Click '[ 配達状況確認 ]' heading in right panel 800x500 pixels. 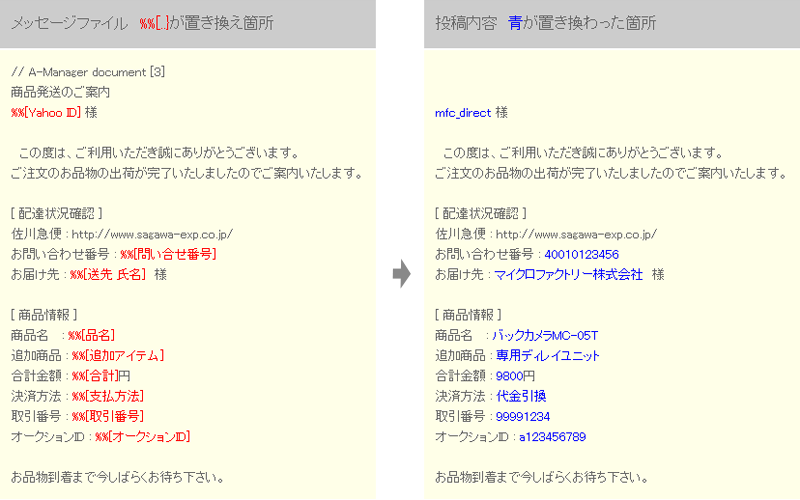point(481,214)
